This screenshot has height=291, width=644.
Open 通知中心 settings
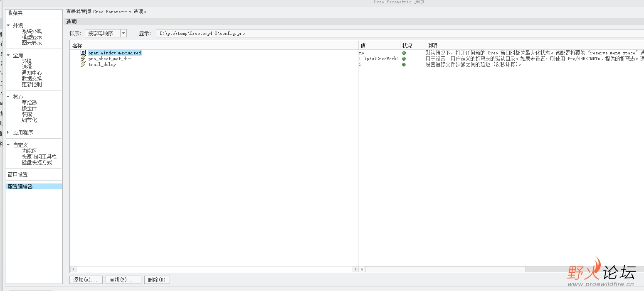tap(32, 73)
